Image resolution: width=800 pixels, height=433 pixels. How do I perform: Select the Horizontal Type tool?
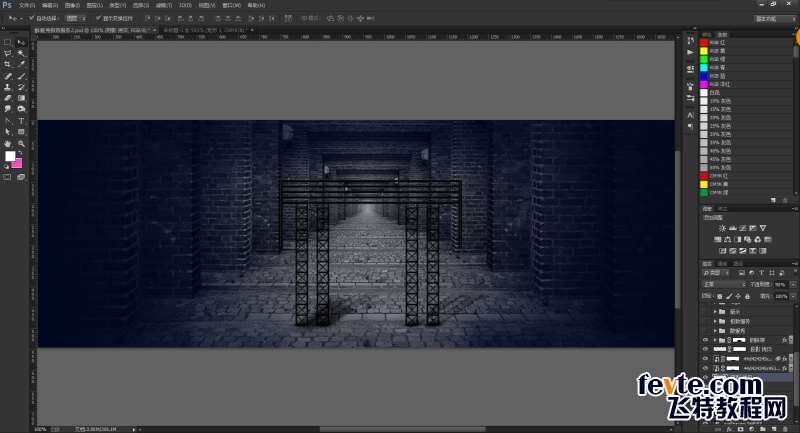point(21,120)
